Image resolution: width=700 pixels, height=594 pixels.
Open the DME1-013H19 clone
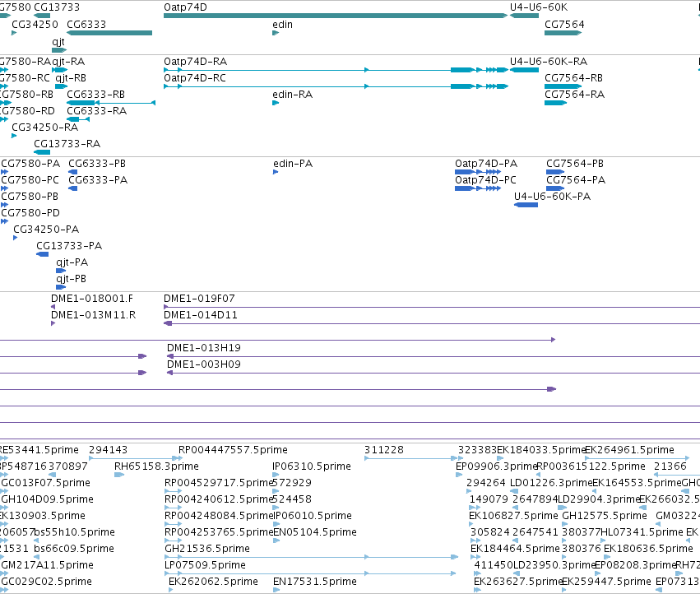(x=203, y=348)
